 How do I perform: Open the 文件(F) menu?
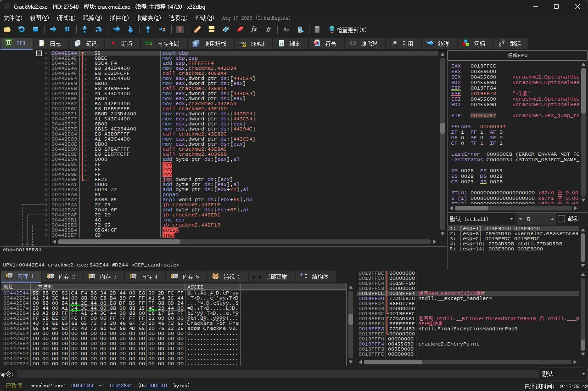click(12, 18)
